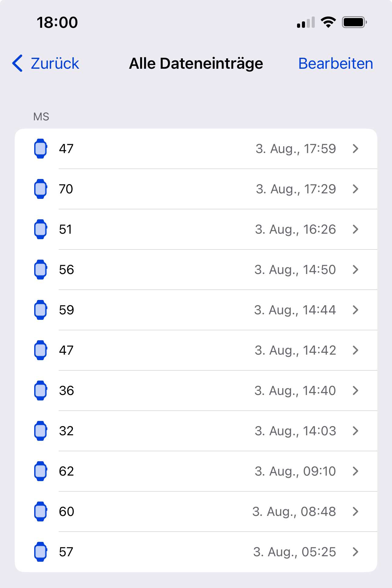This screenshot has height=588, width=392.
Task: Open the chevron for the 17:29 entry
Action: click(x=355, y=189)
